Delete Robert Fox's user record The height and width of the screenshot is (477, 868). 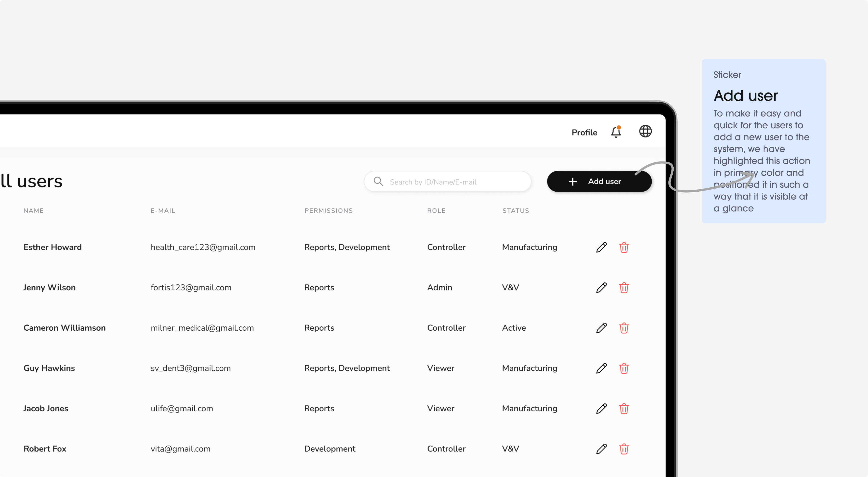(624, 449)
